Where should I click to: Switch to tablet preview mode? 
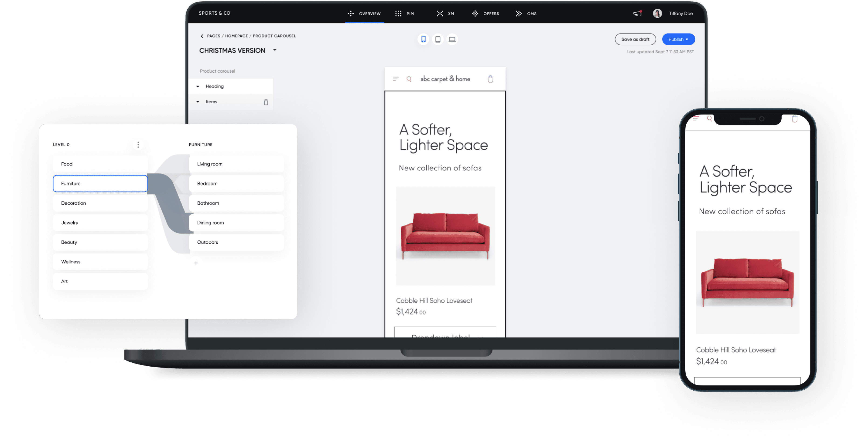[x=438, y=39]
